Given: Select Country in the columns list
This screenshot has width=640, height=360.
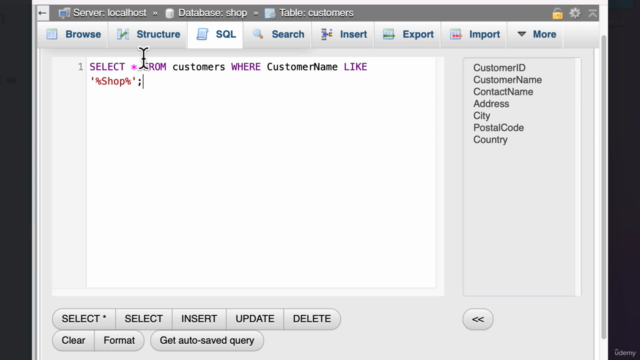Looking at the screenshot, I should pyautogui.click(x=490, y=140).
